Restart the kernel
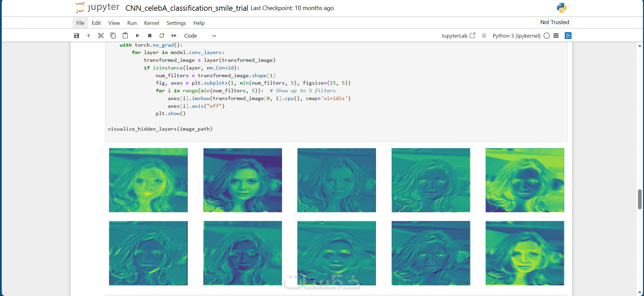This screenshot has width=644, height=296. (162, 36)
